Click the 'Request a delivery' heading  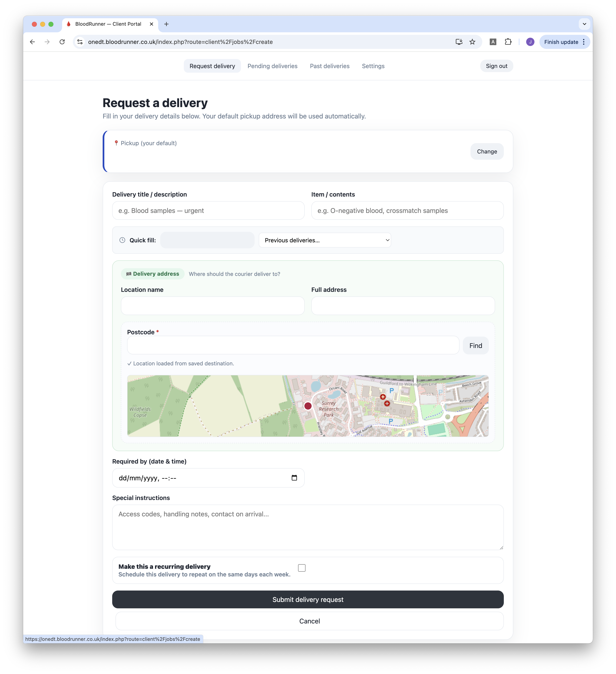click(155, 103)
